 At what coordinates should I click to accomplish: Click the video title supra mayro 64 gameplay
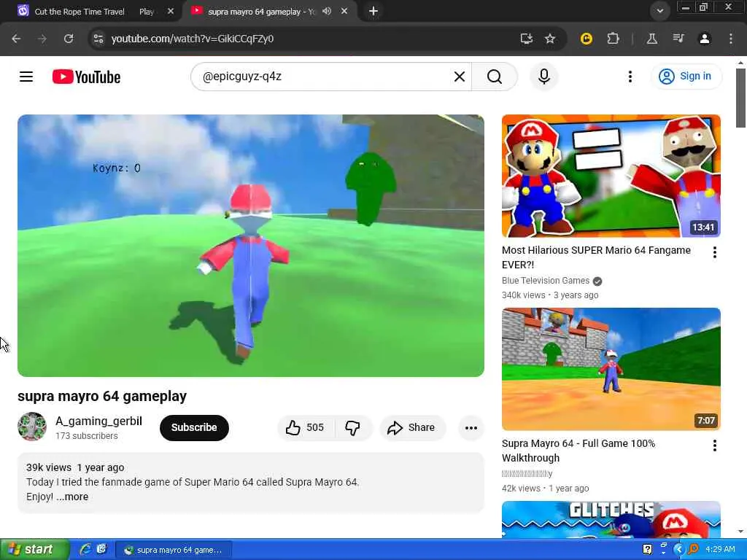tap(102, 396)
